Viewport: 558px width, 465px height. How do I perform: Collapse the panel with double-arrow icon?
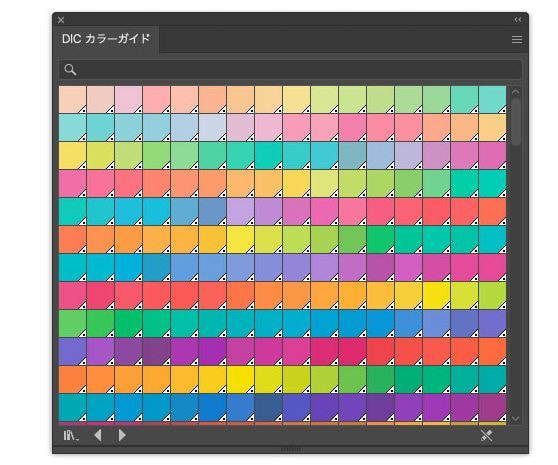[518, 20]
